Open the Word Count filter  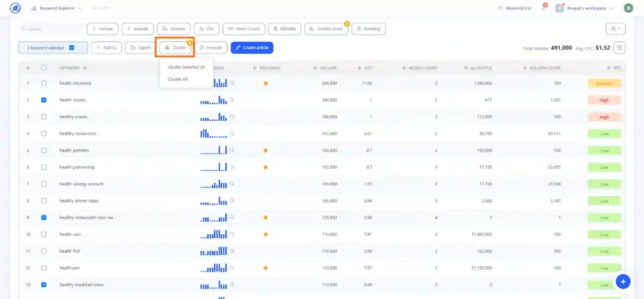pos(244,29)
